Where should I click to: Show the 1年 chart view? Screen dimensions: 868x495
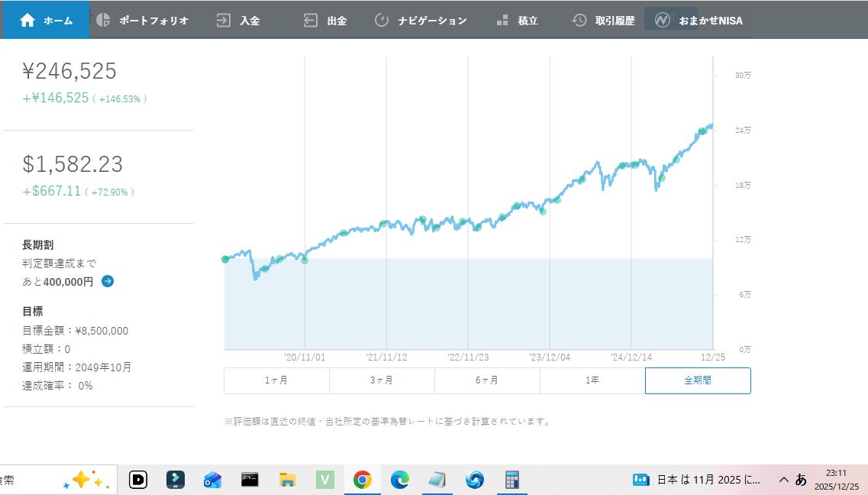[x=592, y=380]
